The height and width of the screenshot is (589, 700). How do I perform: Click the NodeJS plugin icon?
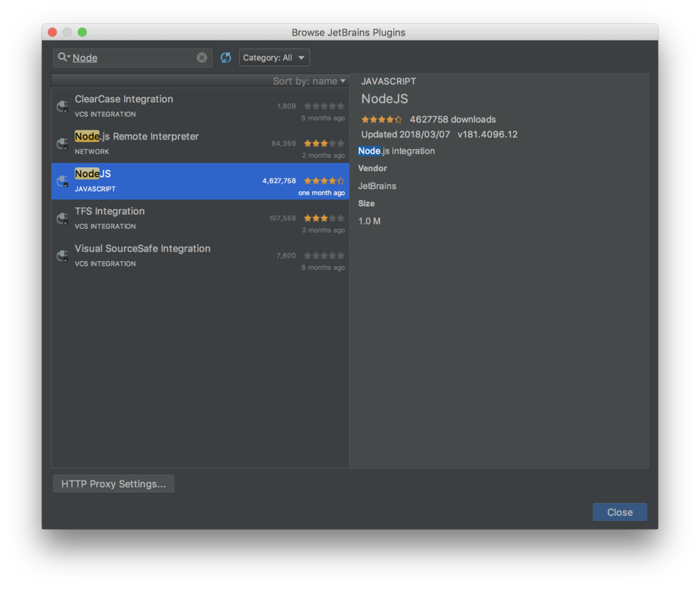tap(62, 181)
